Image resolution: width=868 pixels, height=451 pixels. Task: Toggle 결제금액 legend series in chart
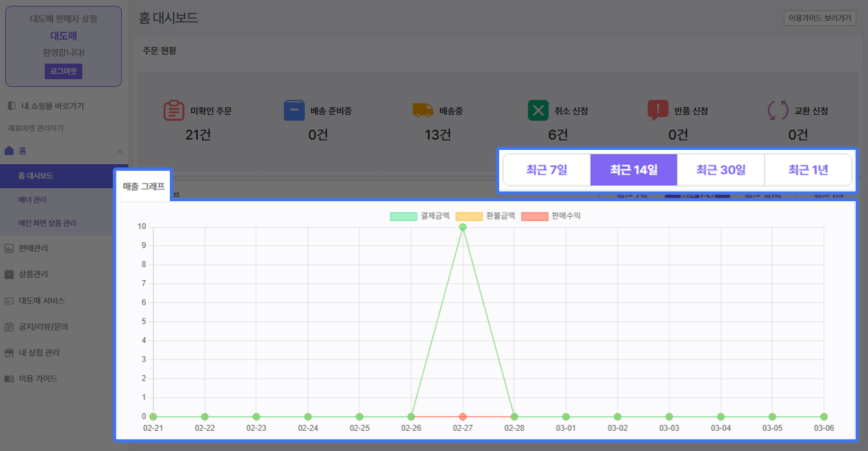(419, 216)
